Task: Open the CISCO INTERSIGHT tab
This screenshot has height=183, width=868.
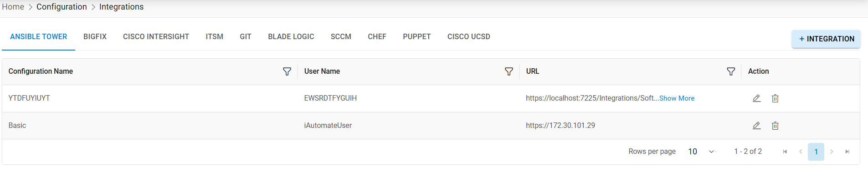Action: (156, 36)
